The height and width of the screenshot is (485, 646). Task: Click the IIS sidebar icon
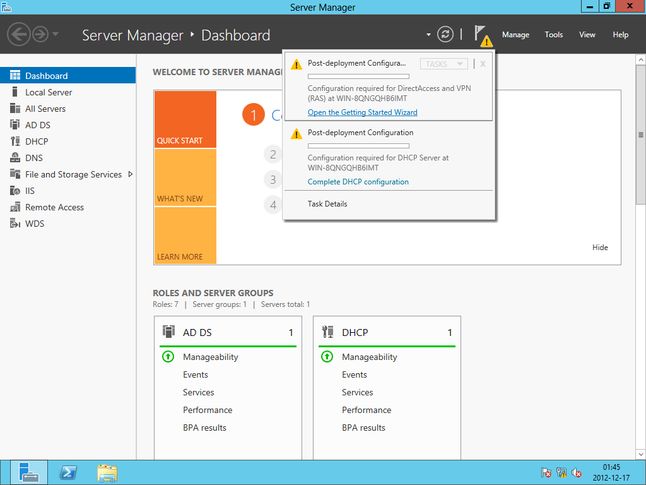15,190
